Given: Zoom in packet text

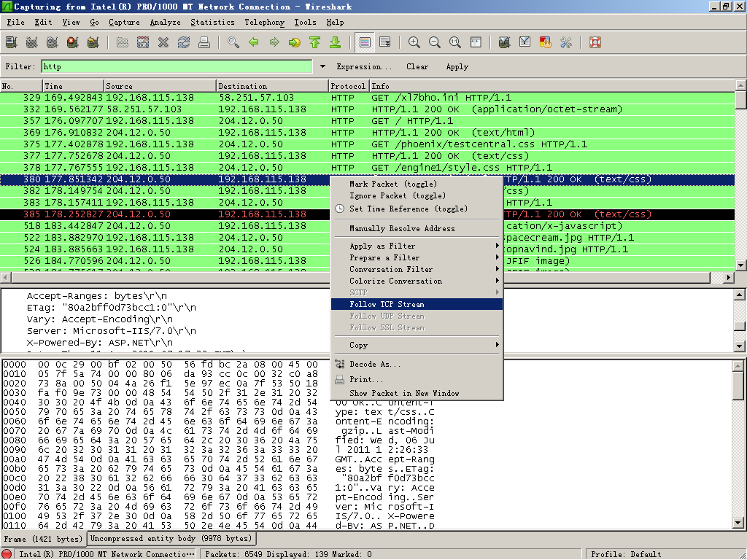Looking at the screenshot, I should (414, 42).
